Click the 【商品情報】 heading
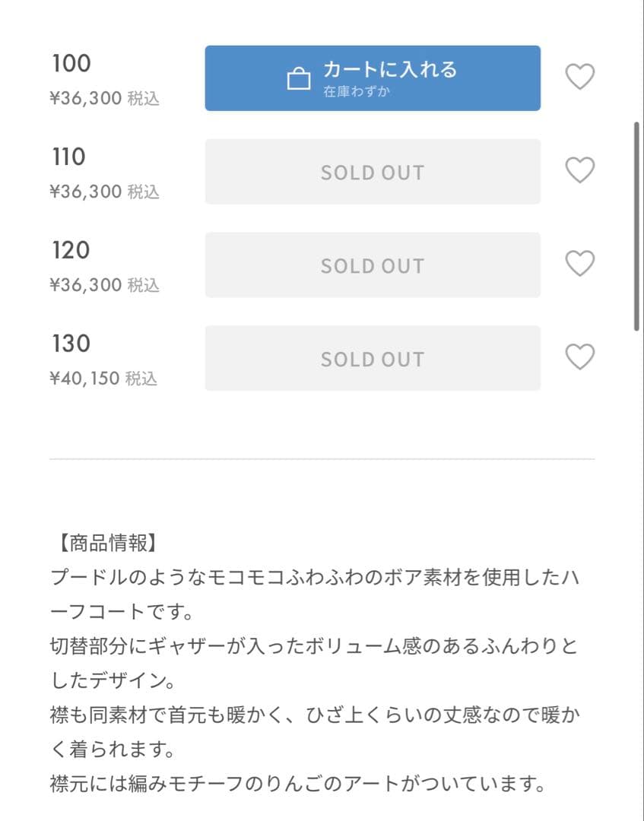644x821 pixels. 106,543
